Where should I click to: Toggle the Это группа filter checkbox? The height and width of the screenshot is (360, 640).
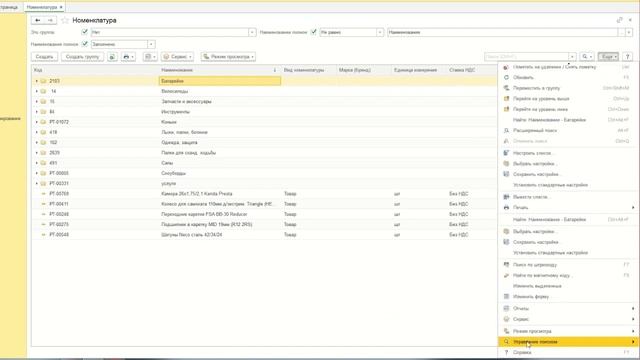click(x=84, y=32)
